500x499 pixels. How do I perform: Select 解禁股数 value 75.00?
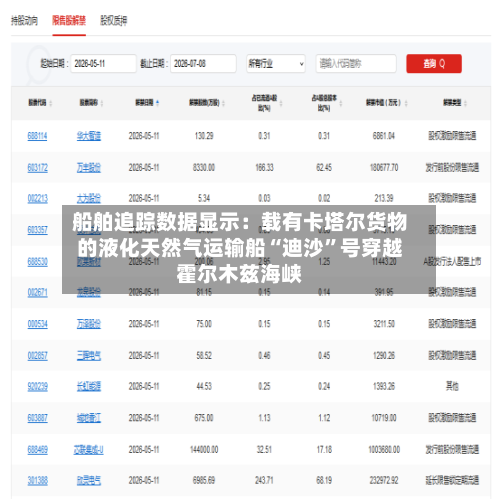point(204,324)
